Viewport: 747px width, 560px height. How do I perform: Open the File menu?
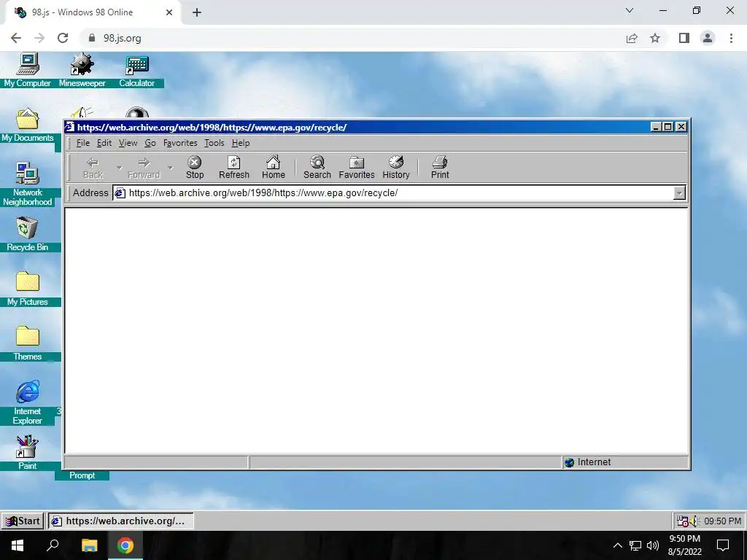pos(83,143)
